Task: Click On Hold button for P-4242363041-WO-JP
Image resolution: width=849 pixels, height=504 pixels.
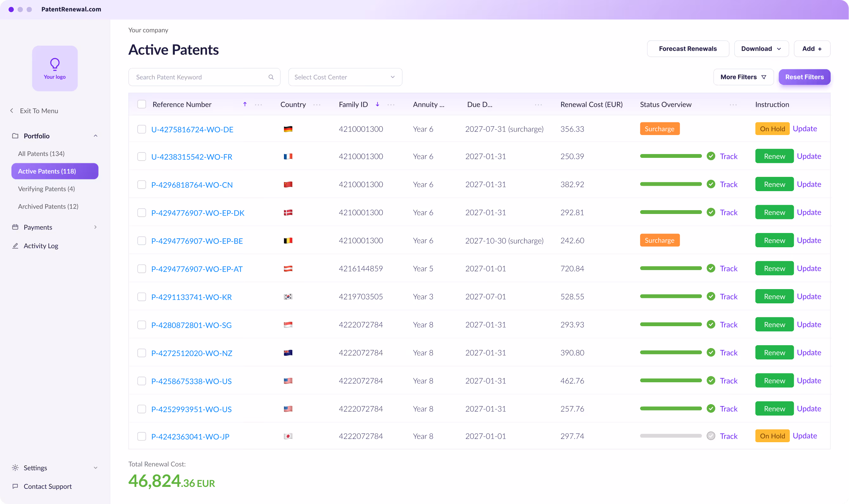Action: [772, 436]
